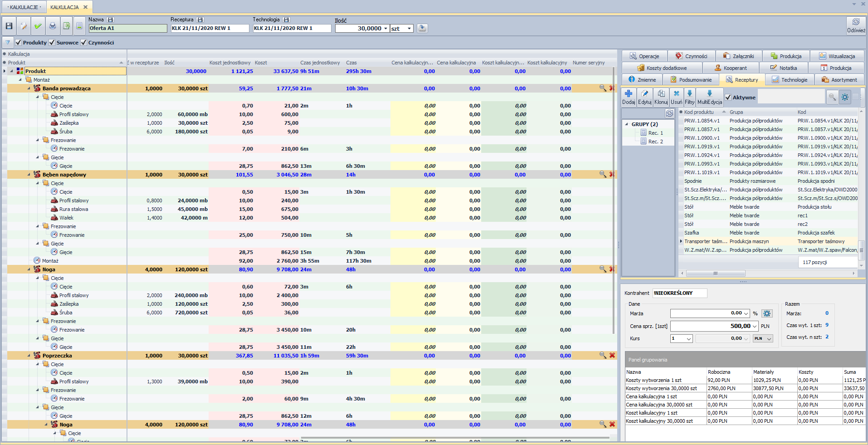Click the MultiEdycja button
This screenshot has height=445, width=868.
(x=709, y=97)
